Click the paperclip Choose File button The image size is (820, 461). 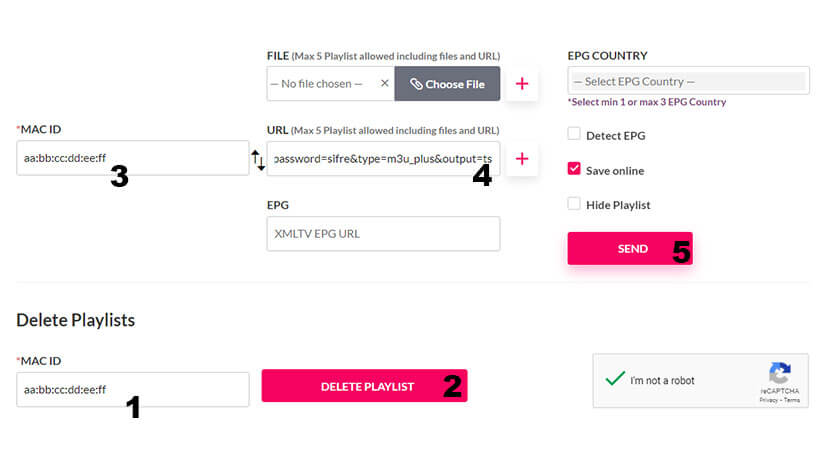coord(447,84)
